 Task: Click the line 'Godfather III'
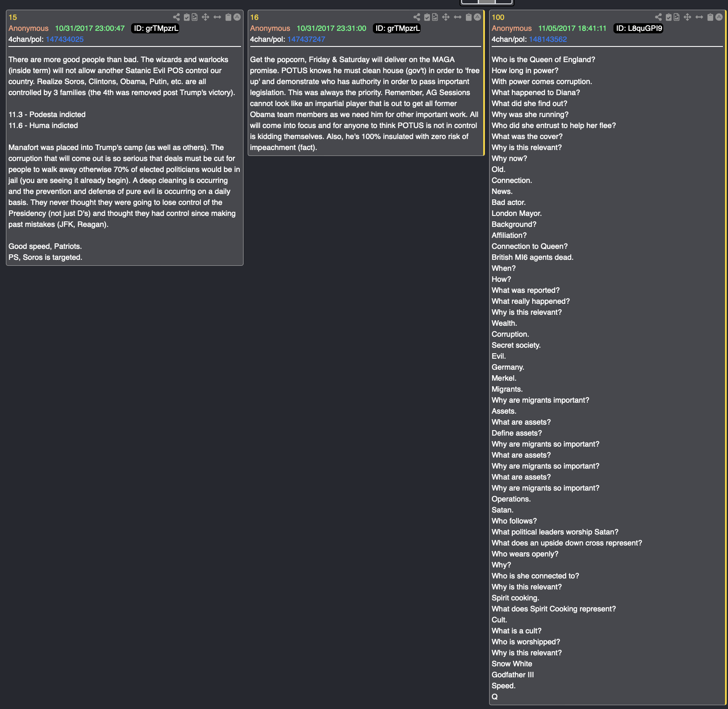(513, 675)
